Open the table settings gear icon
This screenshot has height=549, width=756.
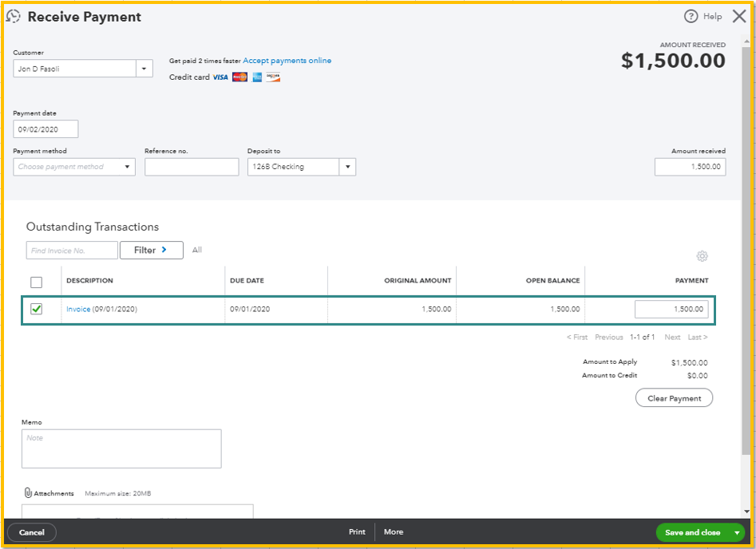702,256
